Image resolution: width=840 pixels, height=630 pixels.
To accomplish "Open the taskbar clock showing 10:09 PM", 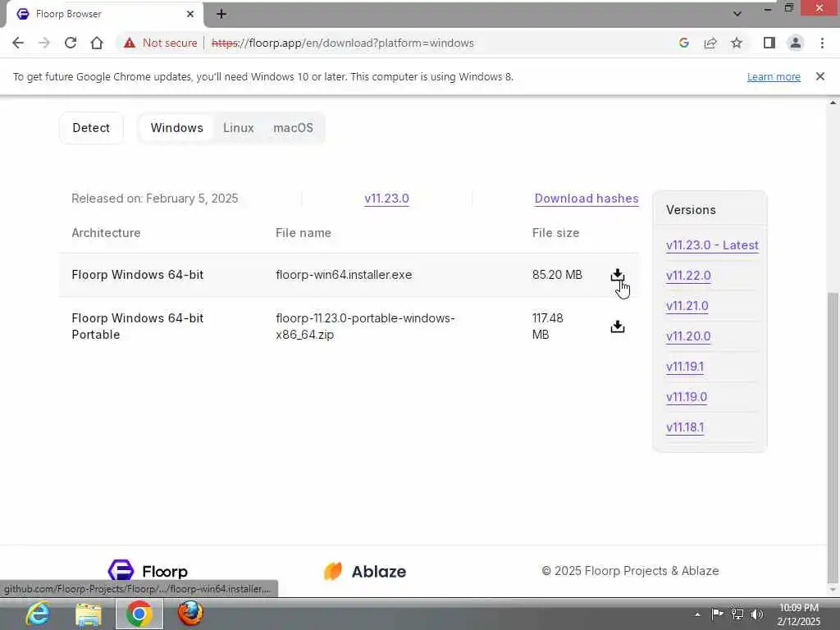I will click(x=799, y=614).
